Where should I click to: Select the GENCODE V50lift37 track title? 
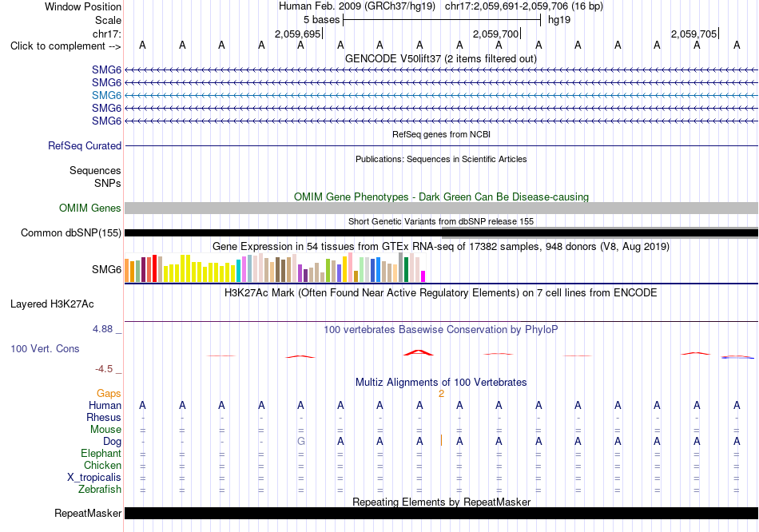click(441, 58)
